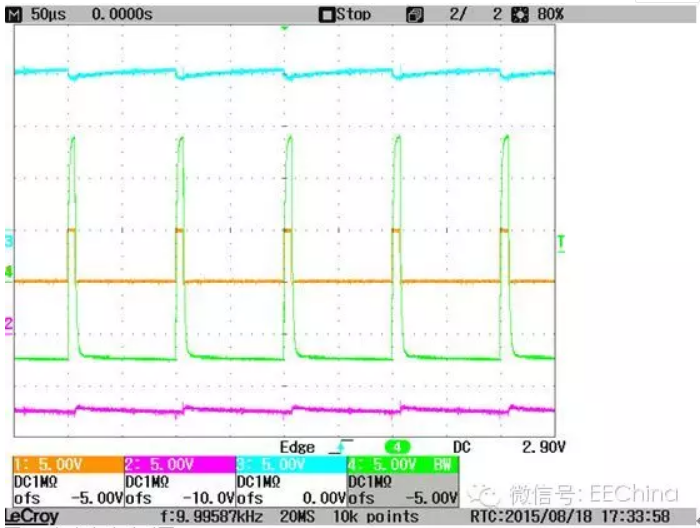Click the memory frames icon beside 2/ 2
The height and width of the screenshot is (528, 700).
click(415, 14)
